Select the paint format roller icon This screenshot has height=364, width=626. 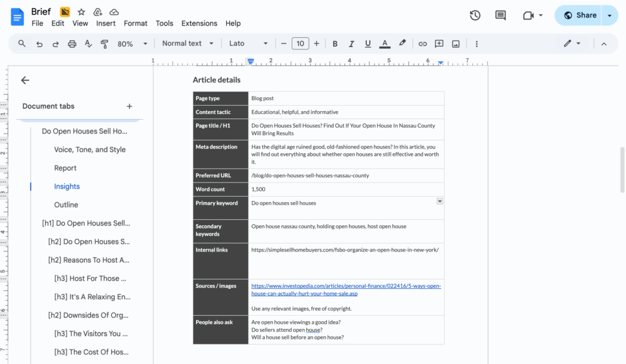[105, 43]
